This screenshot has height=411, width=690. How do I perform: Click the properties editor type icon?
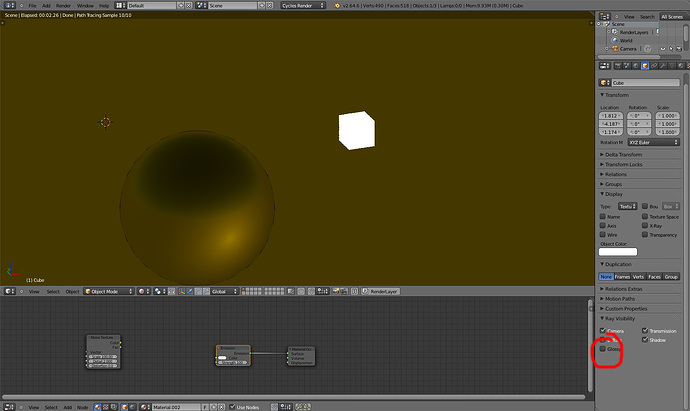[605, 66]
